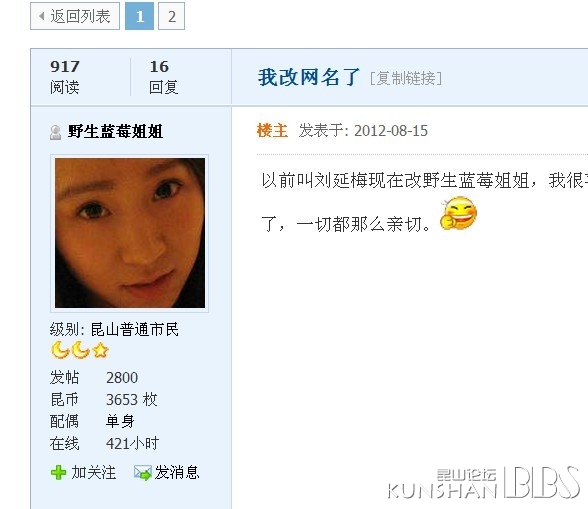The height and width of the screenshot is (509, 588).
Task: Click the user status icon beside 野生蓝莓姐姐
Action: [56, 132]
